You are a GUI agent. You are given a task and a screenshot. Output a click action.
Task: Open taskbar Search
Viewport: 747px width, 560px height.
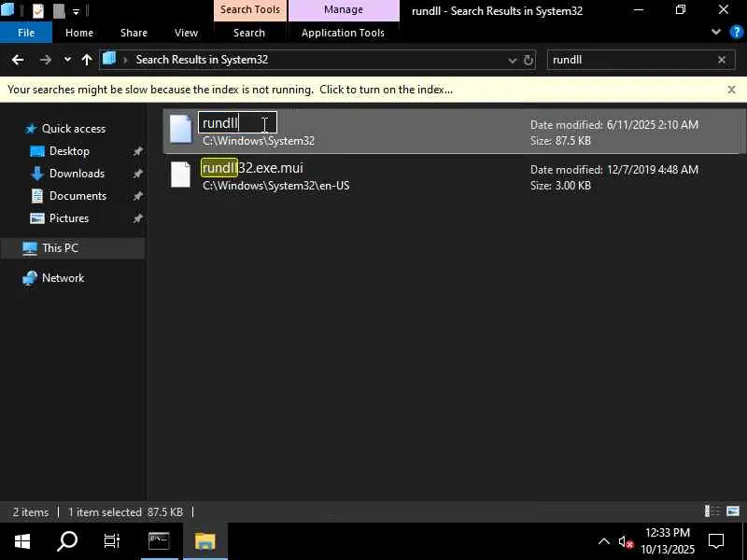[x=67, y=541]
